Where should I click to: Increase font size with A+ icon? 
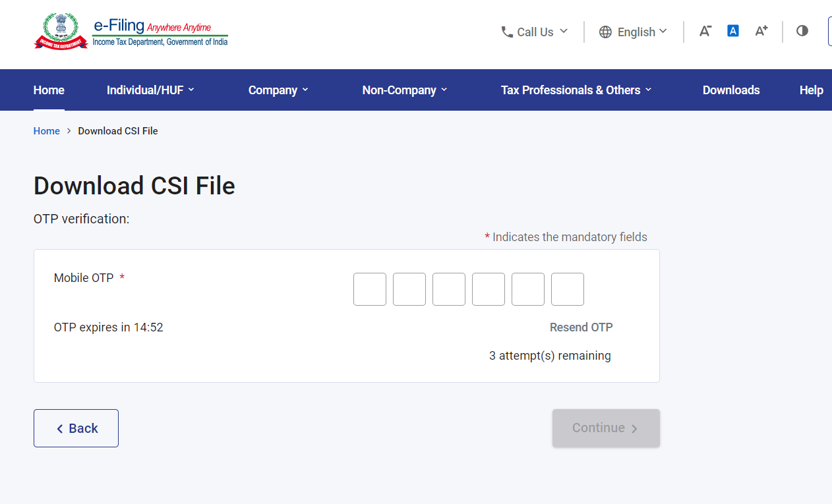pyautogui.click(x=761, y=31)
